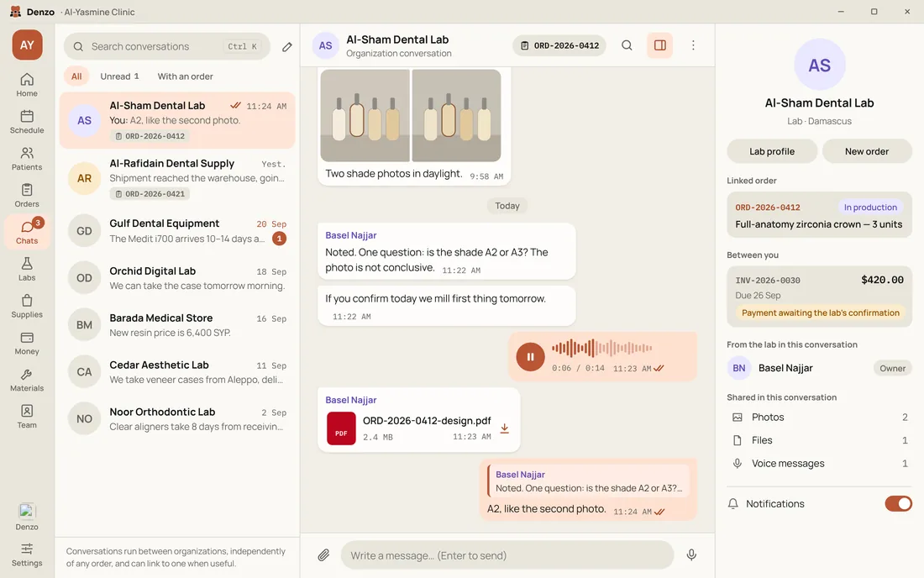The height and width of the screenshot is (578, 924).
Task: Download the ORD-2026-0412-design.pdf file
Action: [505, 428]
